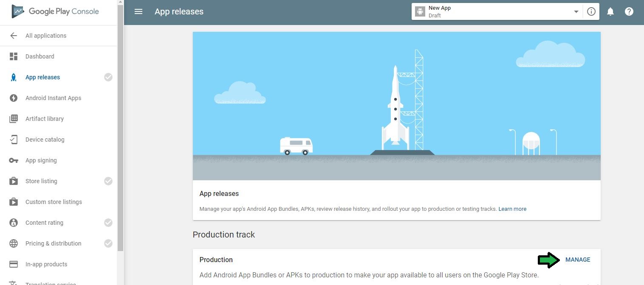Click the In-app products card icon

coord(14,264)
